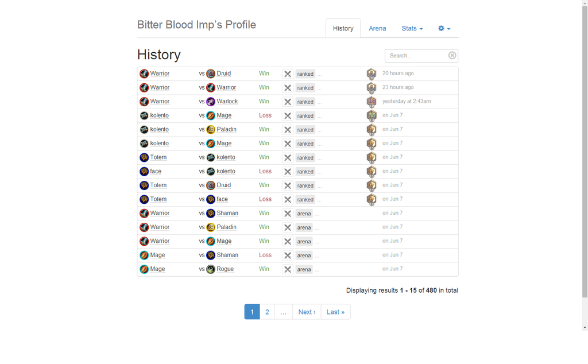Image resolution: width=588 pixels, height=364 pixels.
Task: Click the arena tag in the Shaman win row
Action: pos(304,214)
